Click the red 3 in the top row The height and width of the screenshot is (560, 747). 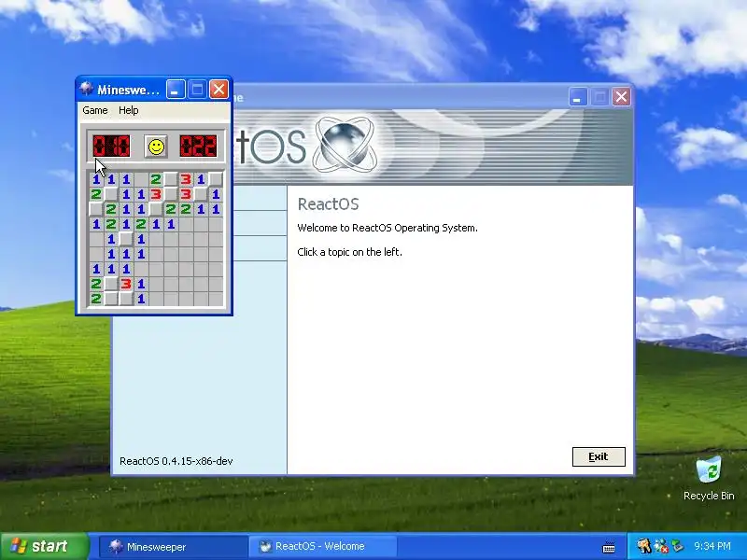(x=186, y=179)
